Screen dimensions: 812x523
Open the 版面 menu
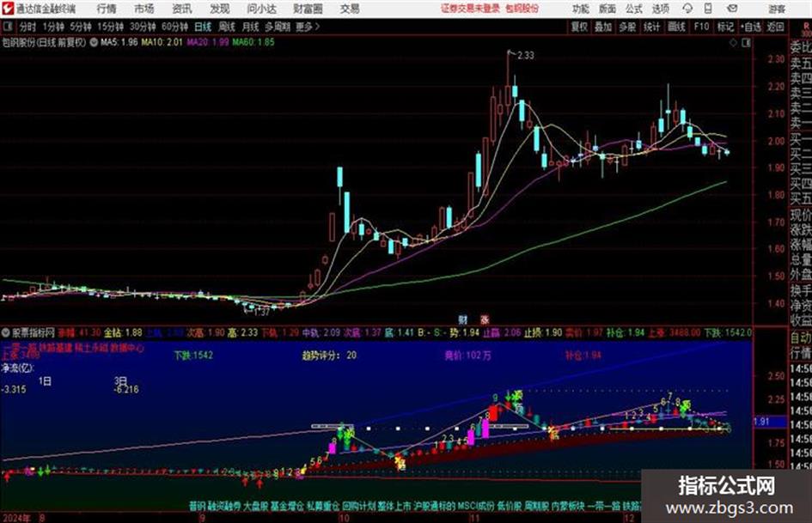[x=607, y=9]
